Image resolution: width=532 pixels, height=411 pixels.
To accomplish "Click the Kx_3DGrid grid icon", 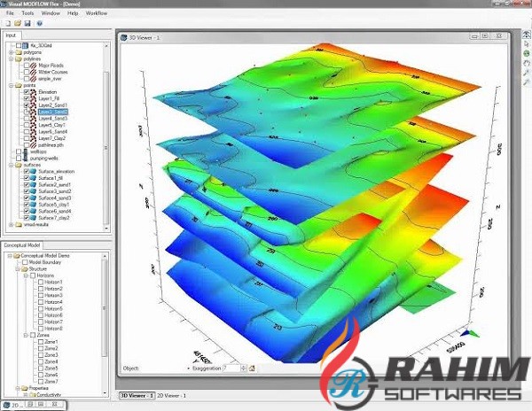I will 26,45.
